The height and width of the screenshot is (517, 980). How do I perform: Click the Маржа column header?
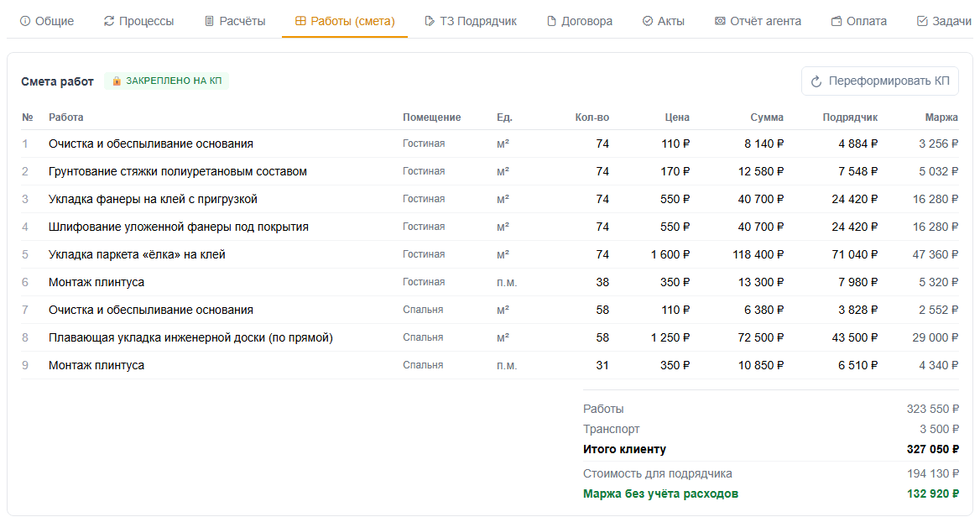pyautogui.click(x=941, y=117)
